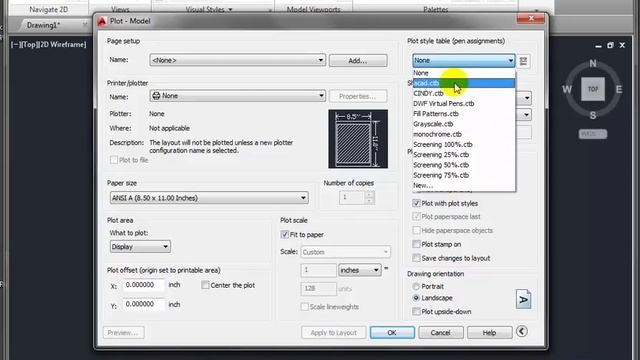Viewport: 640px width, 360px height.
Task: Click the Number of copies field
Action: point(352,198)
